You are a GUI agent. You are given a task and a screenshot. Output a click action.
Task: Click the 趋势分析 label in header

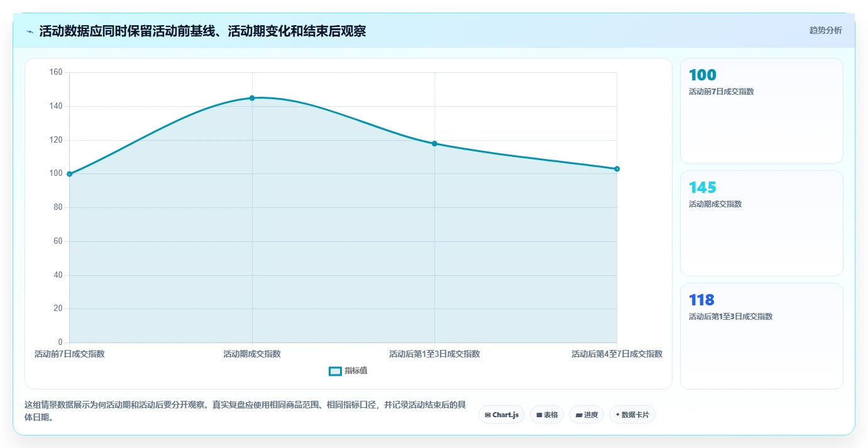pos(825,31)
